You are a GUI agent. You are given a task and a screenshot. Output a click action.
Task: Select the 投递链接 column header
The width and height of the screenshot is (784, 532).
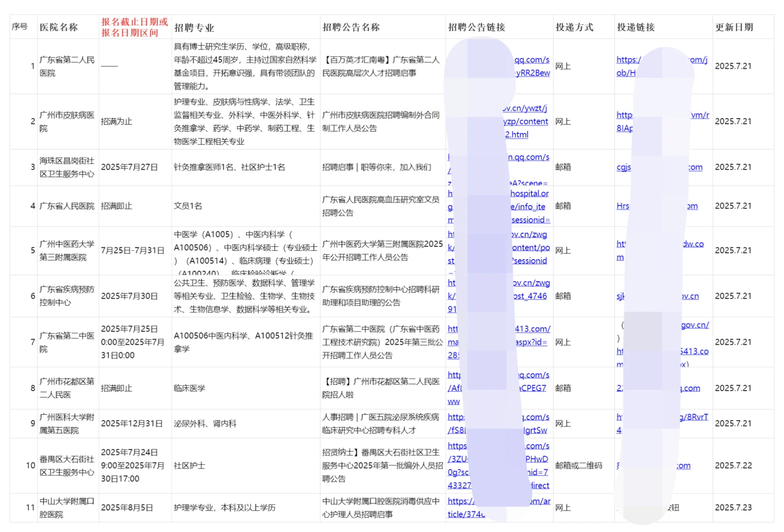[636, 27]
